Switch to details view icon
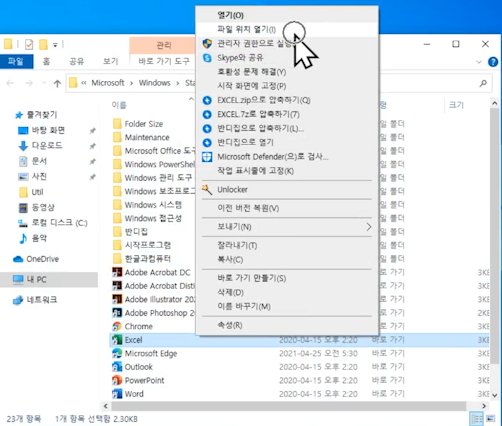The height and width of the screenshot is (426, 502). (x=476, y=419)
